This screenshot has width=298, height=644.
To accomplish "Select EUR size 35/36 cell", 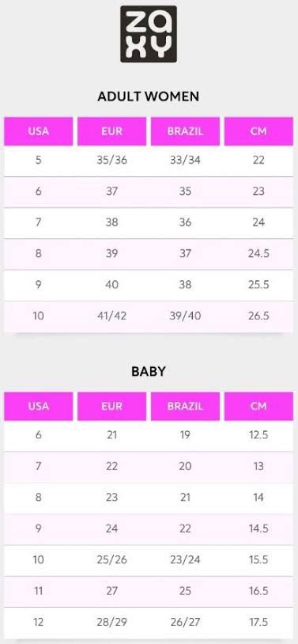I will point(111,160).
